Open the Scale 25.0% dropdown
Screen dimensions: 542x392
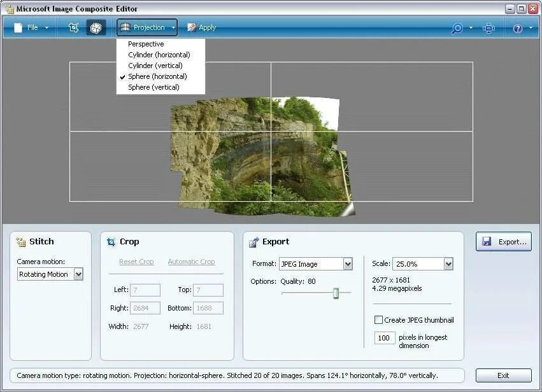(x=423, y=264)
